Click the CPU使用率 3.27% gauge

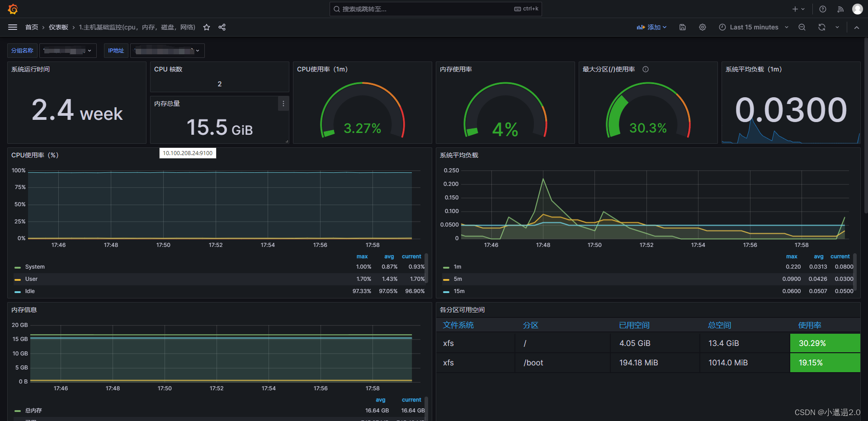click(x=362, y=110)
